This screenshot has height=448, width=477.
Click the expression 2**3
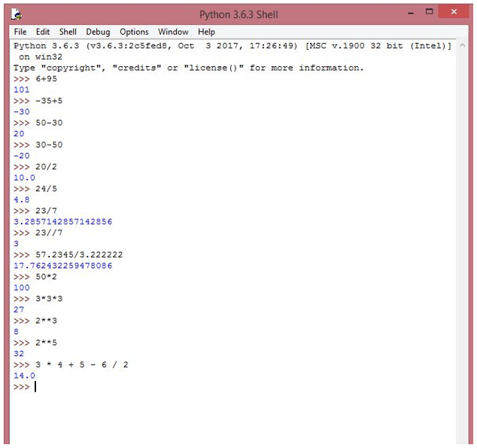tap(46, 321)
